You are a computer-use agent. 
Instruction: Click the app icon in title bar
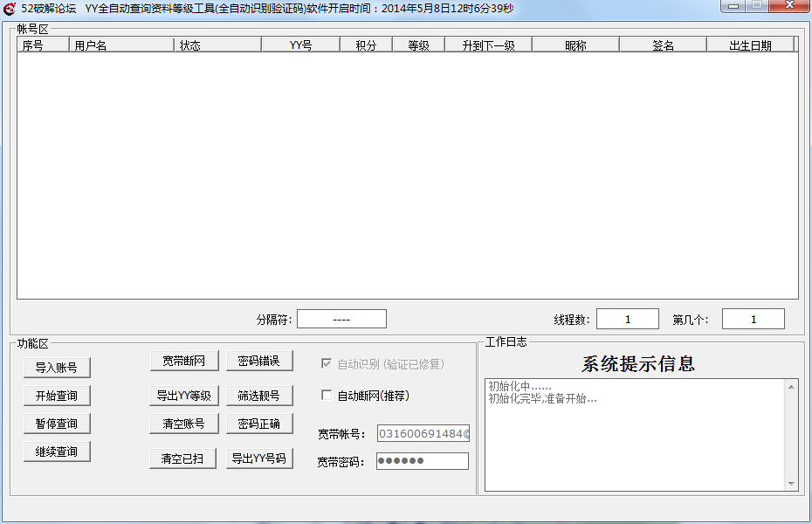click(9, 8)
